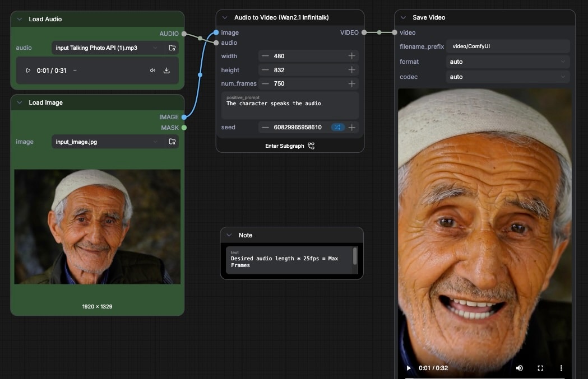Click the MASK output port
Screen dimensions: 588x379
(184, 128)
